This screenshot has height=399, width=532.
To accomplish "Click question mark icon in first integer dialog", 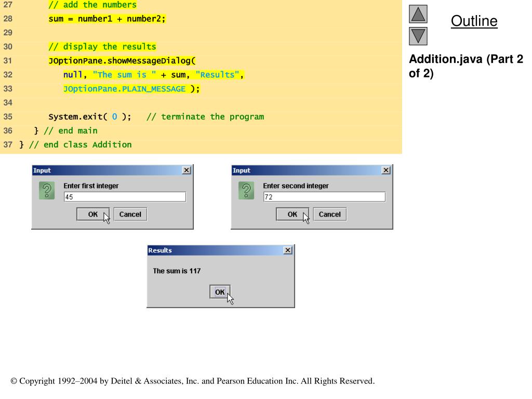I will coord(47,190).
